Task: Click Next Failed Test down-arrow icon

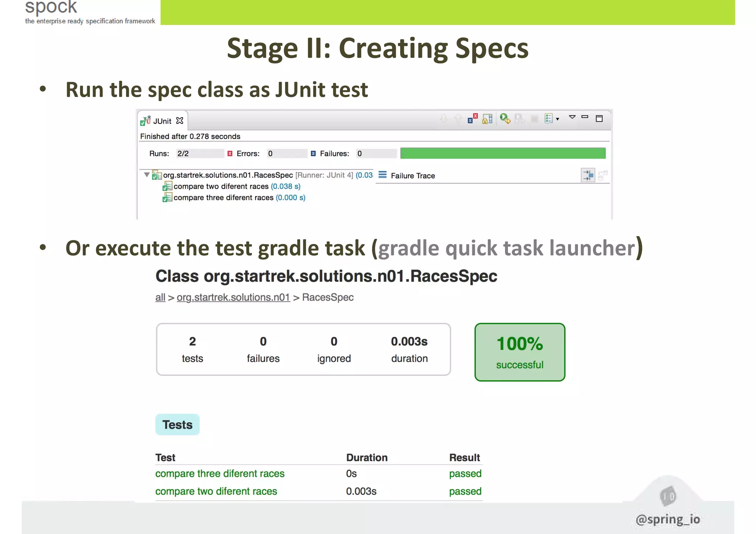Action: 444,118
